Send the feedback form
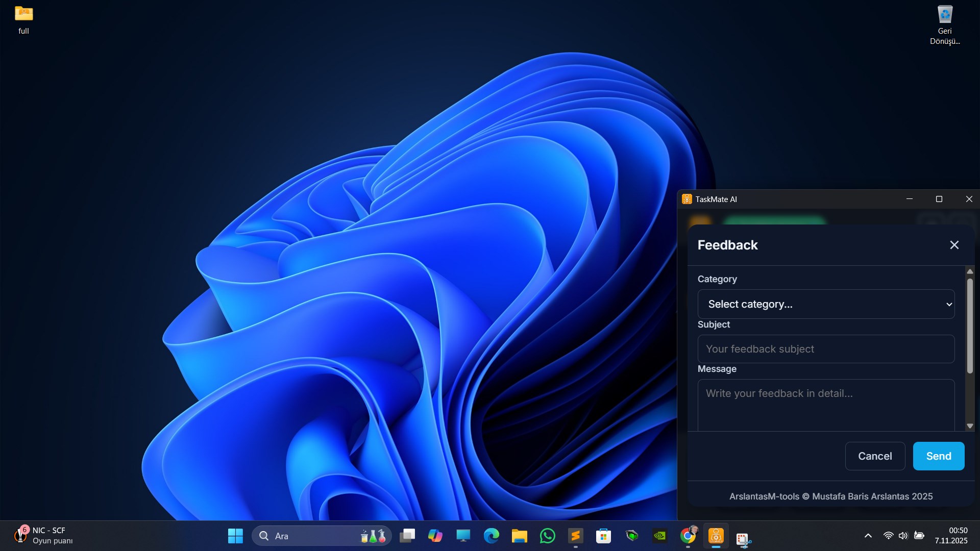980x551 pixels. (x=938, y=456)
